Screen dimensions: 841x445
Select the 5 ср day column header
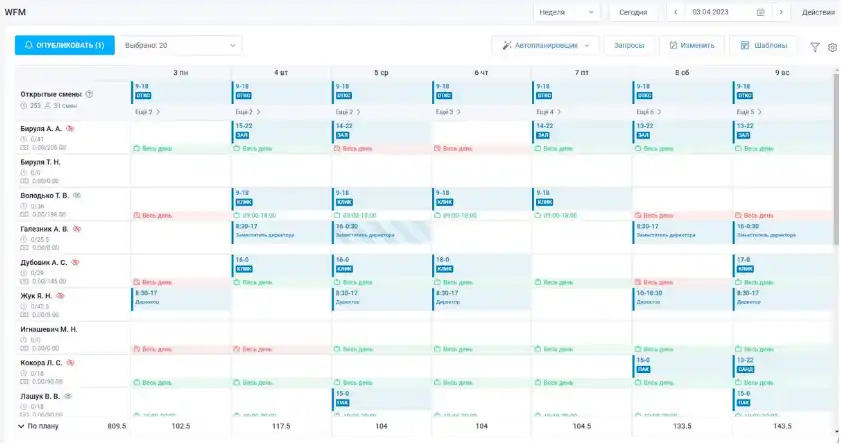pos(381,72)
